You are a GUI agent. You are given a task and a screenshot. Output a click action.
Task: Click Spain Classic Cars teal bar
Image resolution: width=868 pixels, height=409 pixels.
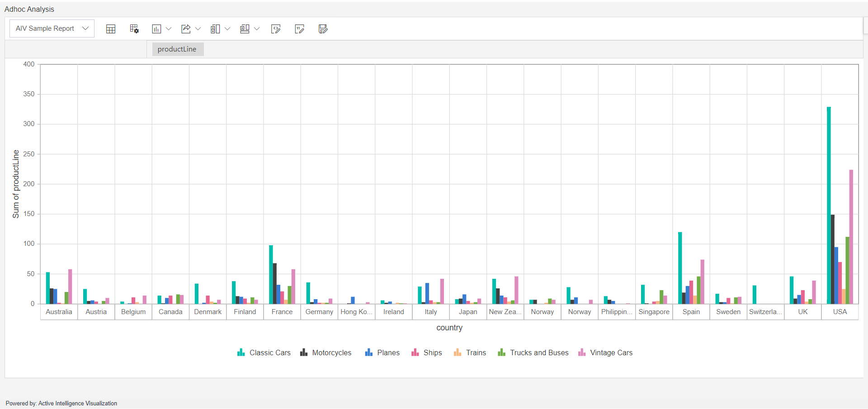point(680,268)
